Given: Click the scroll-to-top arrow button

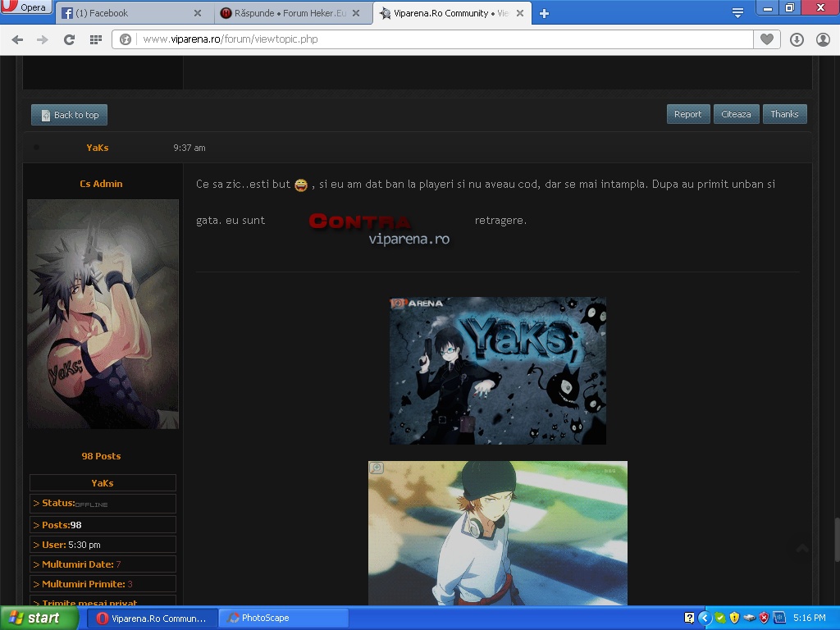Looking at the screenshot, I should 802,549.
